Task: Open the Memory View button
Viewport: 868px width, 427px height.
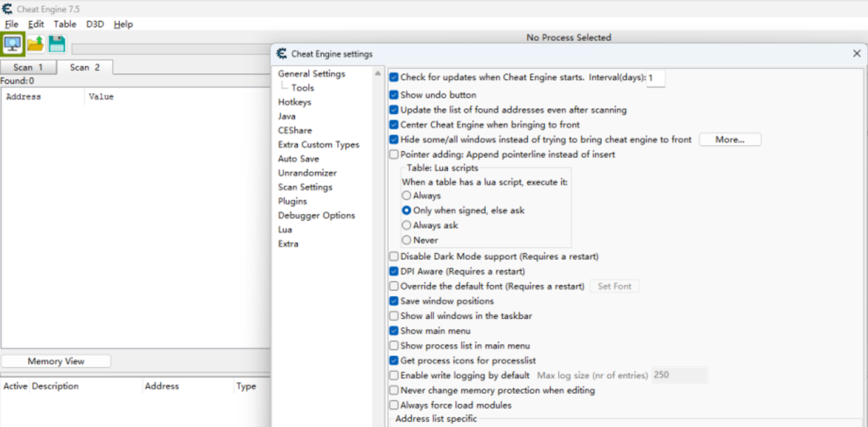Action: point(56,361)
